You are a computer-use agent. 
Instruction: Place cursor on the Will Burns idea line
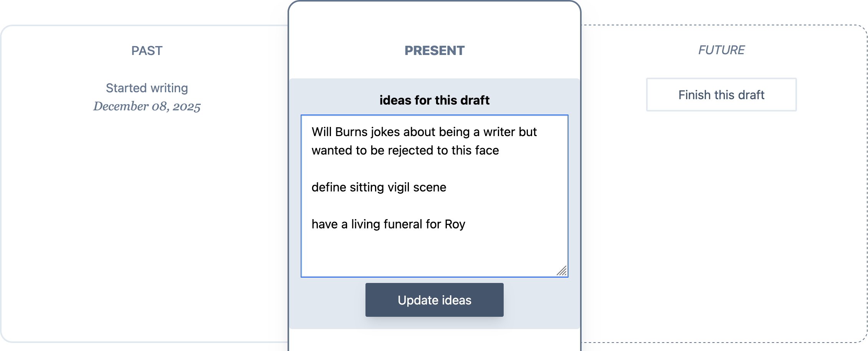(x=422, y=132)
